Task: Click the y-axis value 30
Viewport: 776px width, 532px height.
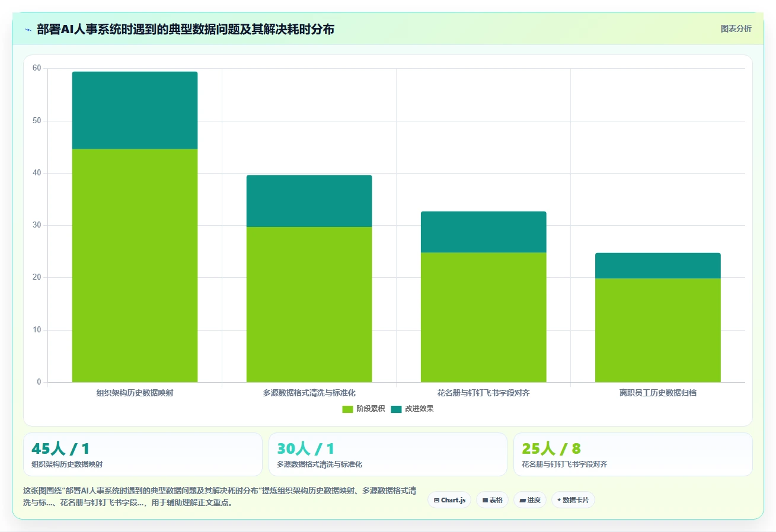Action: point(37,225)
